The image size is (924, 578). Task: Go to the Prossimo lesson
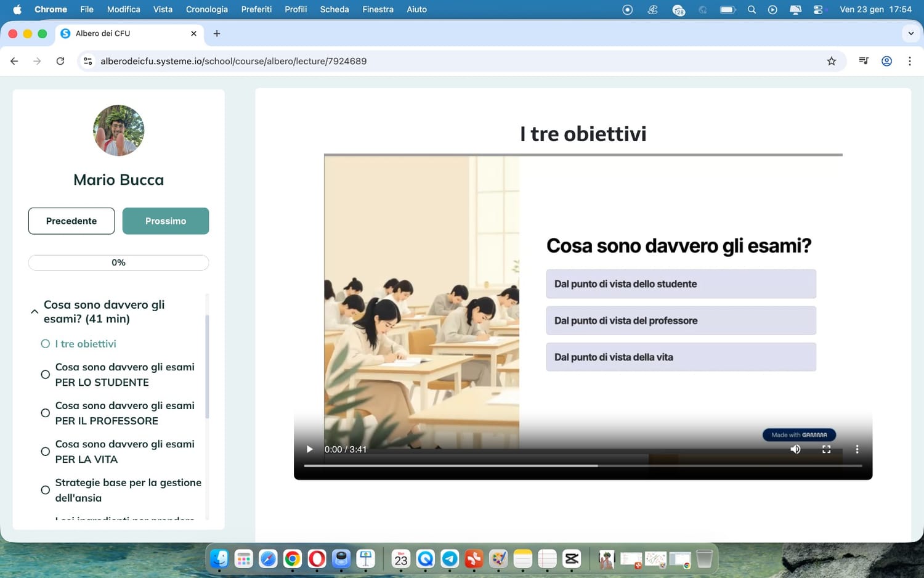(166, 221)
